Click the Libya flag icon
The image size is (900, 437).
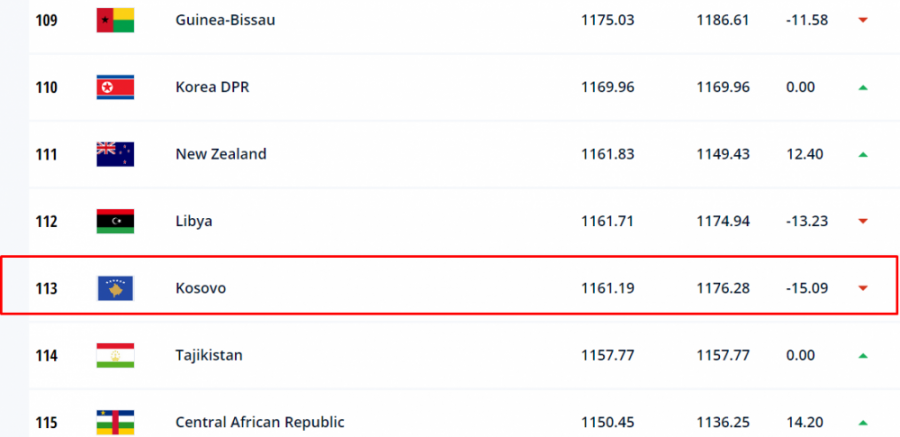[115, 221]
